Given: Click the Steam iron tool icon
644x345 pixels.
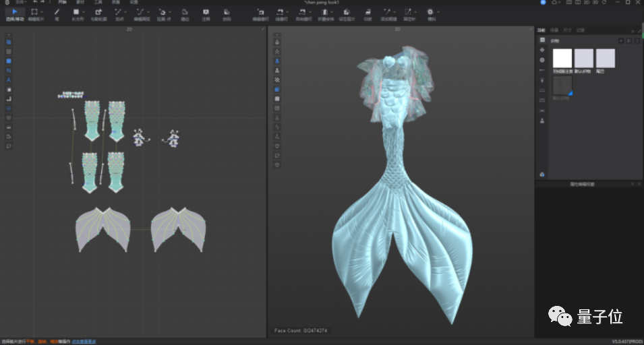Looking at the screenshot, I should pos(368,12).
